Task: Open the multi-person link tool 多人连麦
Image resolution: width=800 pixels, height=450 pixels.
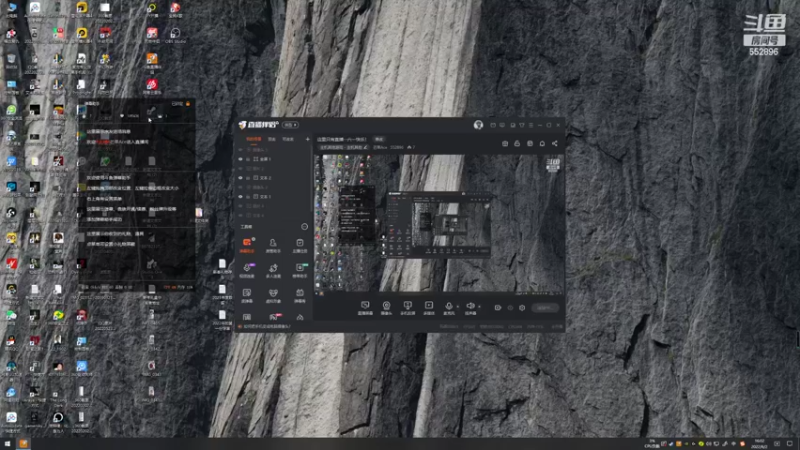Action: [x=273, y=270]
